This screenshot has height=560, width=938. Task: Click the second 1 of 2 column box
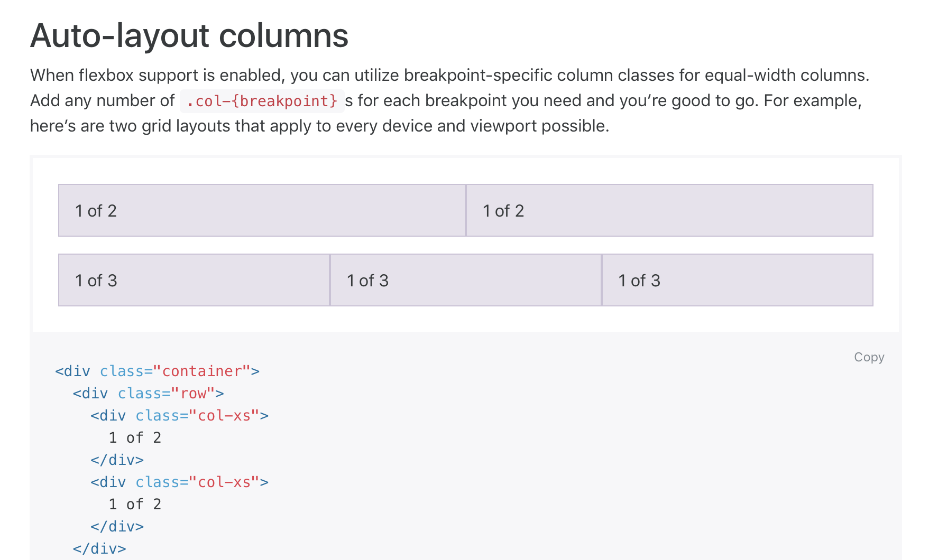(x=668, y=210)
